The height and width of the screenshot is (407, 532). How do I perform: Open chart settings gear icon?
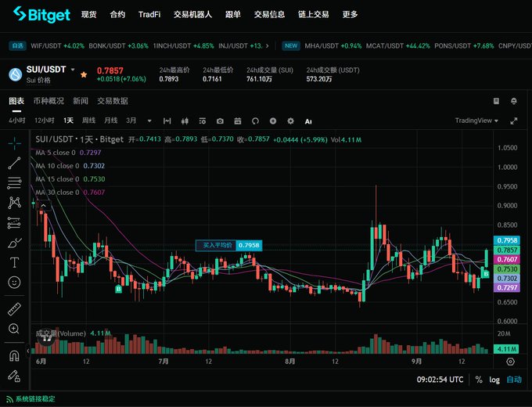pyautogui.click(x=291, y=121)
